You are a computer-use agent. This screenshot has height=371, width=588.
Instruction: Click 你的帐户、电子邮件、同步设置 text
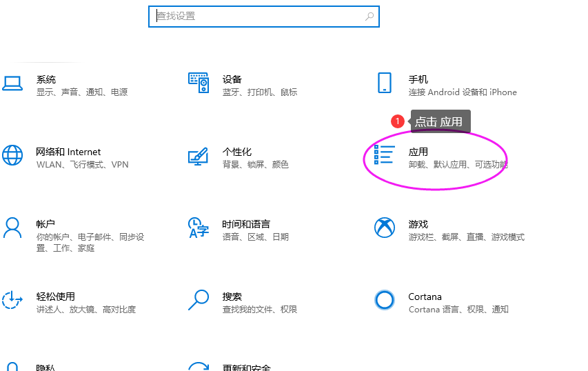pyautogui.click(x=90, y=242)
